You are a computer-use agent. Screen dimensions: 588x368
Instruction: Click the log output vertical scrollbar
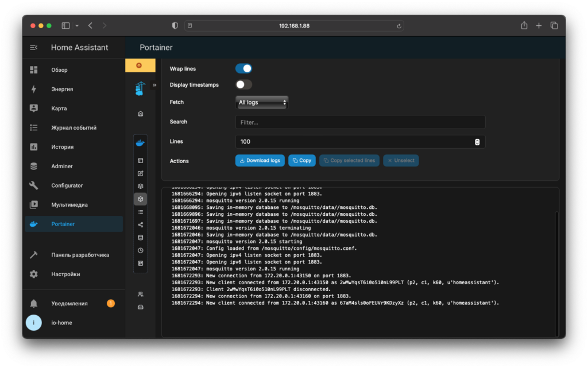coord(556,274)
